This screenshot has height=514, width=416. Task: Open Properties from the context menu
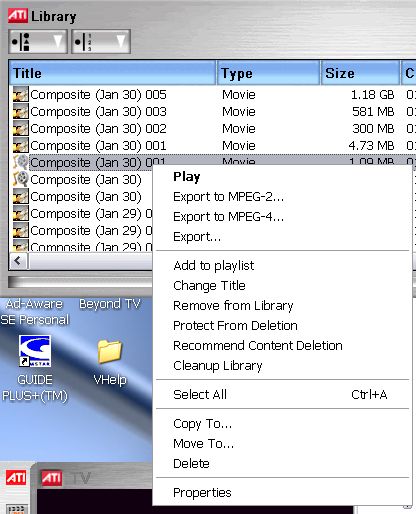(x=202, y=493)
